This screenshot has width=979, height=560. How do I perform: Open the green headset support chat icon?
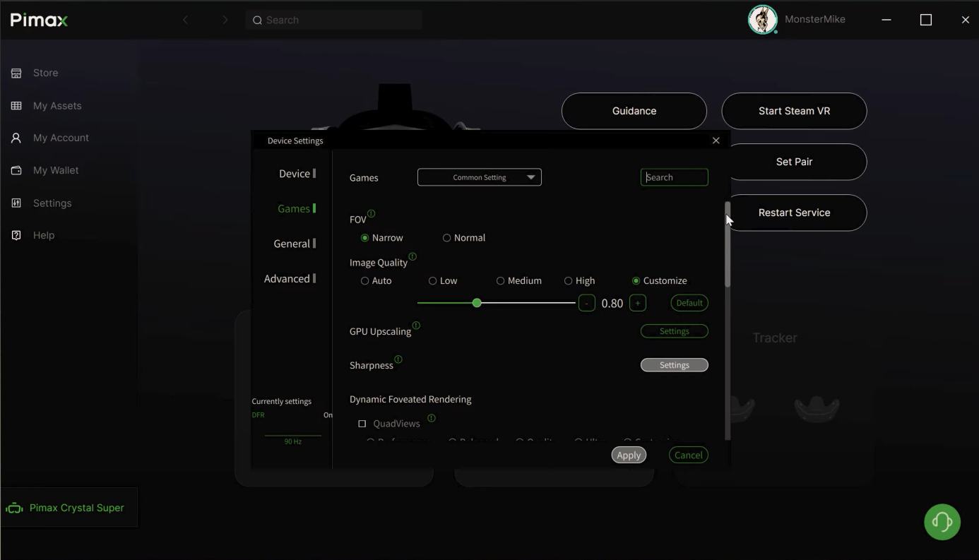[942, 522]
